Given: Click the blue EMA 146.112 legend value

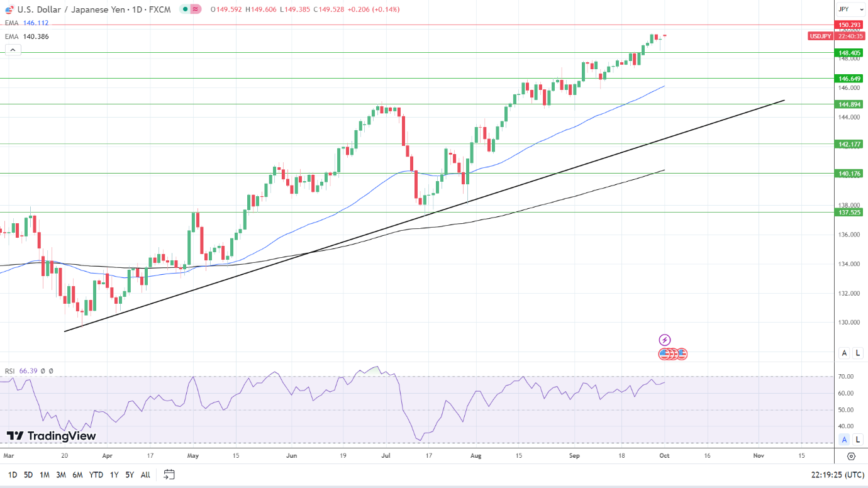Looking at the screenshot, I should coord(36,23).
